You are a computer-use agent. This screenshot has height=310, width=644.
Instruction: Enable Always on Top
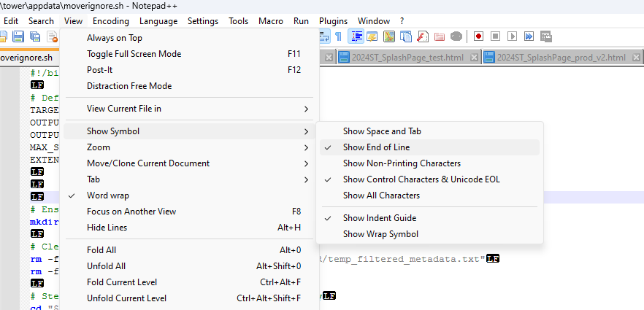point(188,38)
